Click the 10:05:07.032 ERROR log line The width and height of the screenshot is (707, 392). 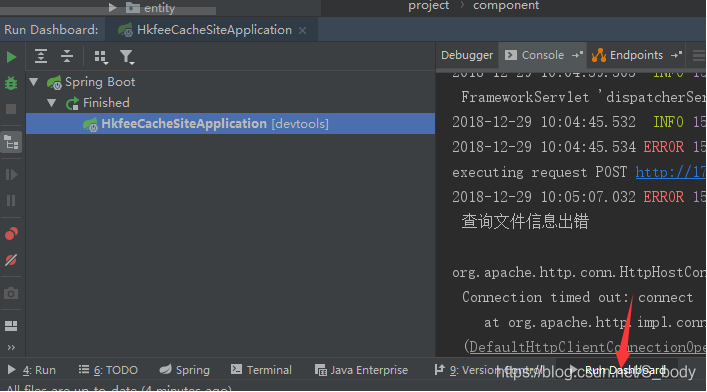tap(578, 197)
